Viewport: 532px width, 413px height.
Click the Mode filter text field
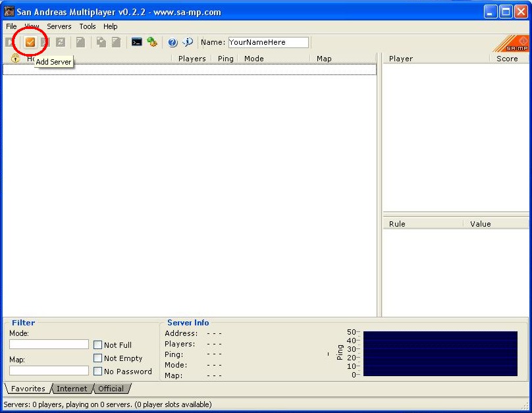(x=49, y=344)
